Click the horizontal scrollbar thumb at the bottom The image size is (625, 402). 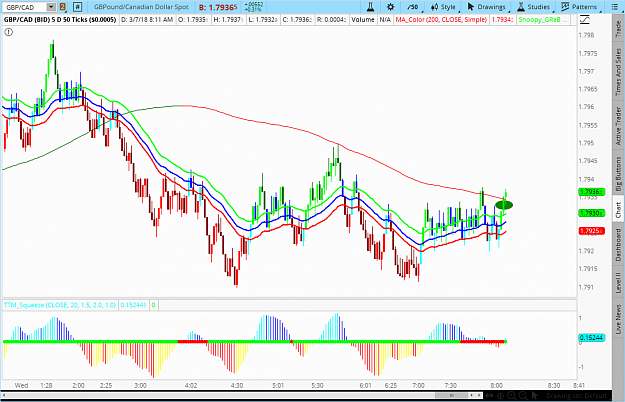point(451,395)
